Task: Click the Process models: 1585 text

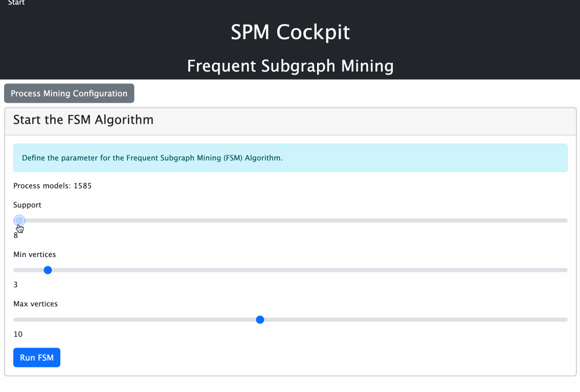Action: [52, 186]
